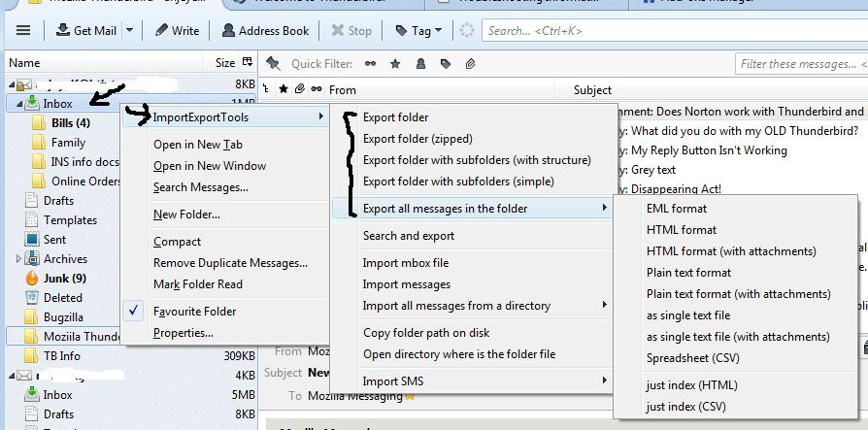Image resolution: width=868 pixels, height=430 pixels.
Task: Select the TB Info folder
Action: [x=61, y=356]
